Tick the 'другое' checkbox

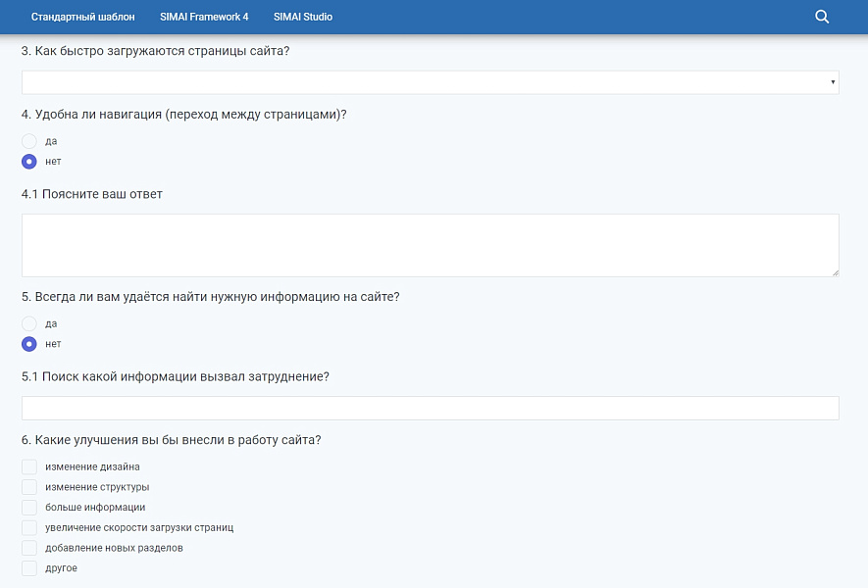[29, 568]
